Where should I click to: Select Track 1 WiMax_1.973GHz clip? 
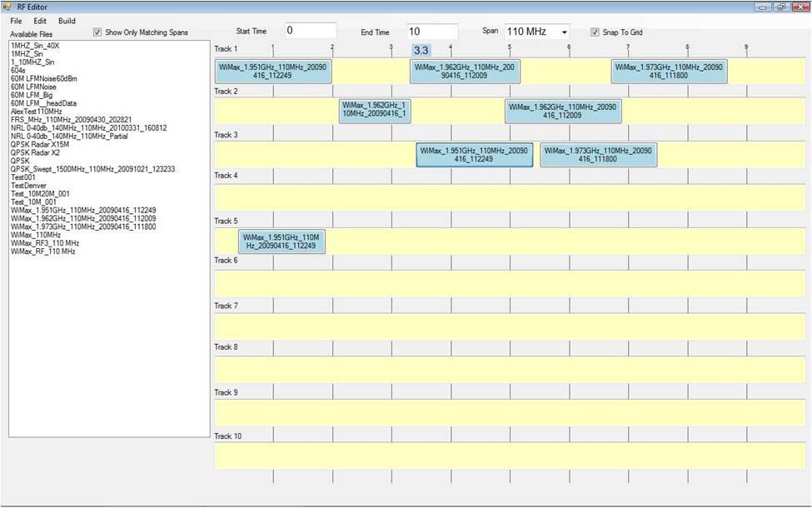coord(669,72)
